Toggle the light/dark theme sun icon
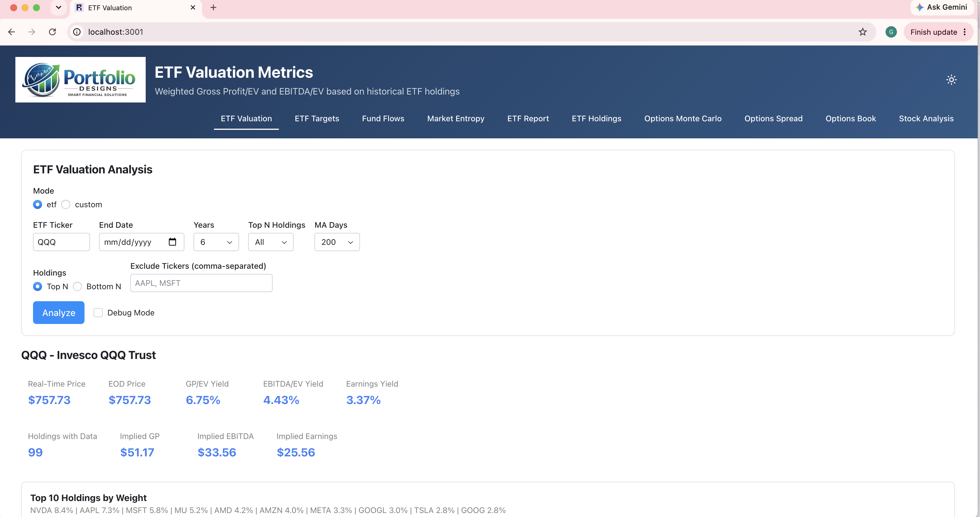Image resolution: width=980 pixels, height=517 pixels. coord(951,79)
